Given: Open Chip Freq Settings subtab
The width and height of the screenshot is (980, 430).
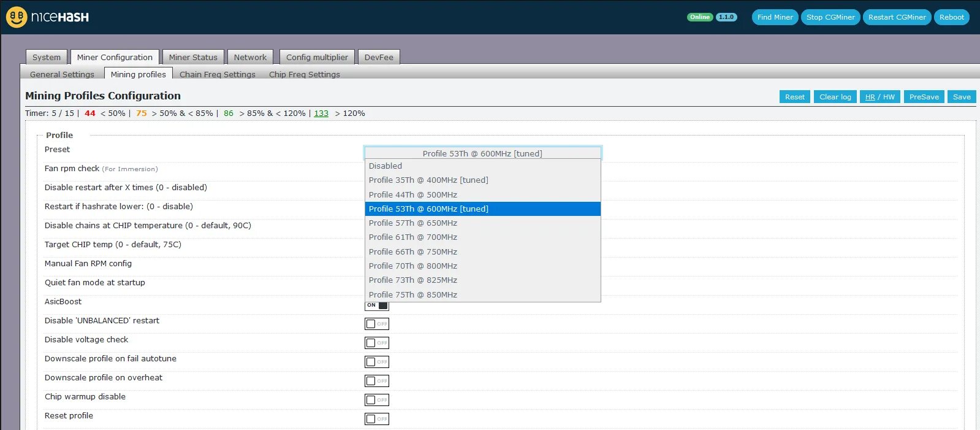Looking at the screenshot, I should click(x=305, y=74).
